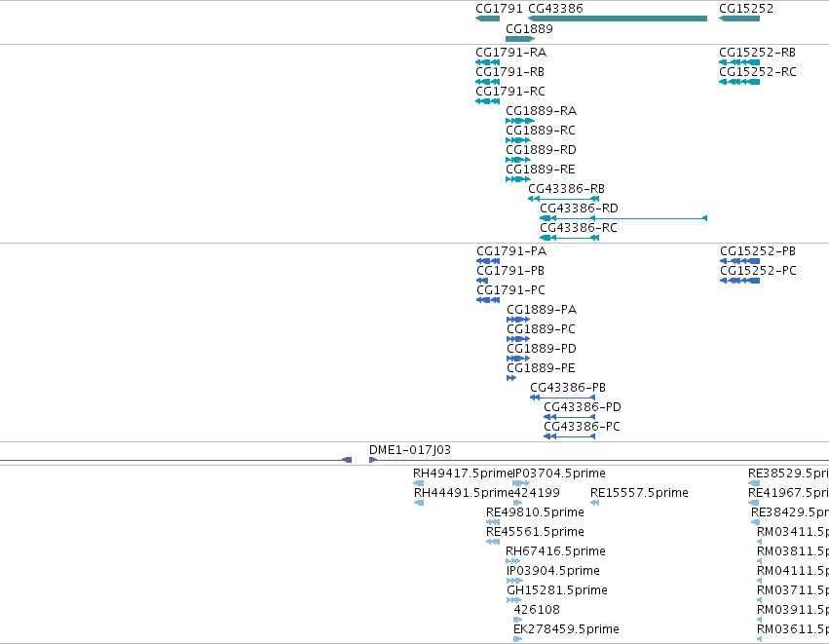Click transcript CG1889-RC
The width and height of the screenshot is (829, 644).
click(541, 131)
